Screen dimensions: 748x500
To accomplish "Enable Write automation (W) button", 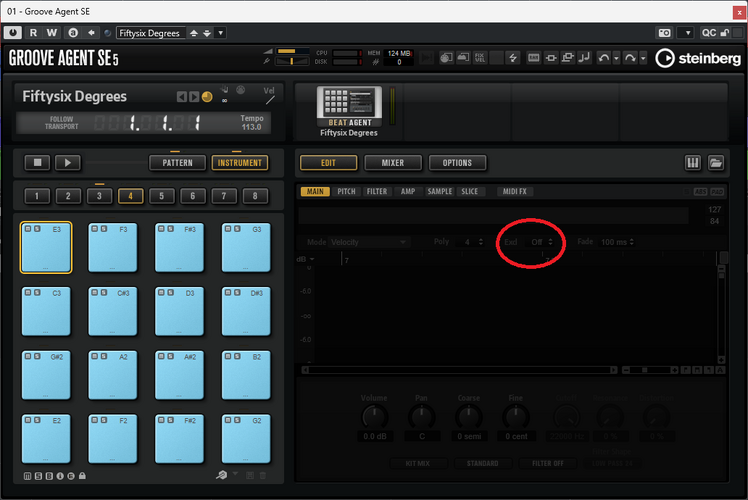I will click(52, 33).
